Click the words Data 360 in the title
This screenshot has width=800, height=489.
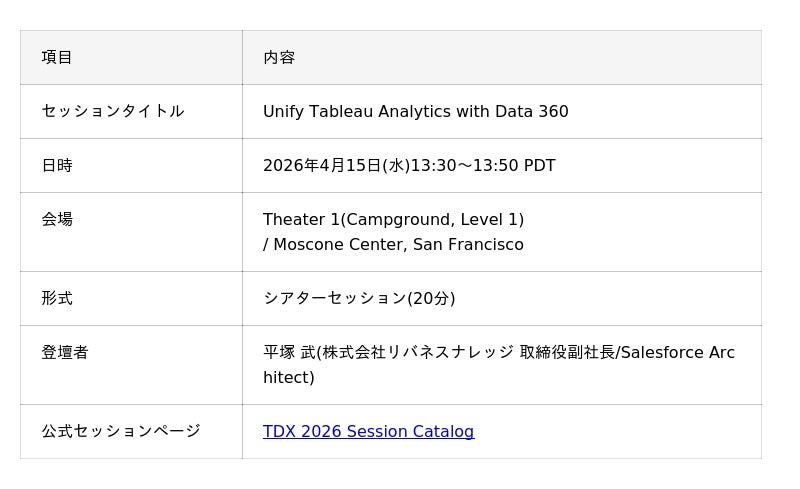532,112
